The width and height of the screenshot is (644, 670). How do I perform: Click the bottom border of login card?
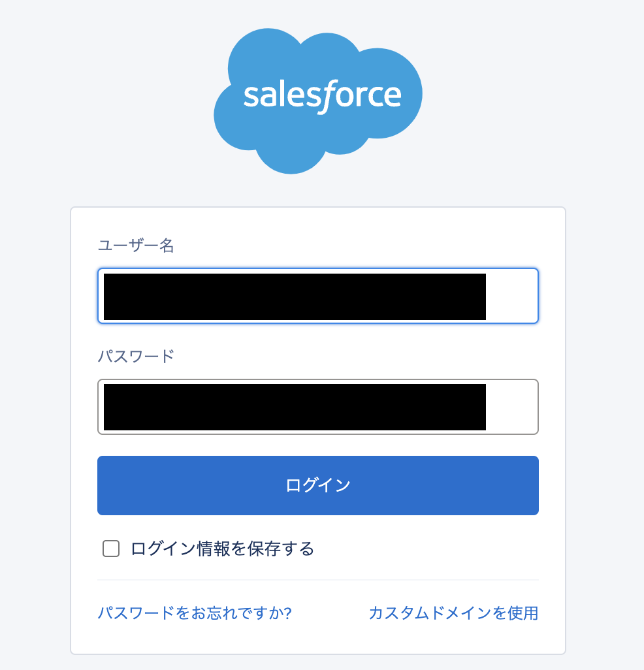pyautogui.click(x=317, y=654)
